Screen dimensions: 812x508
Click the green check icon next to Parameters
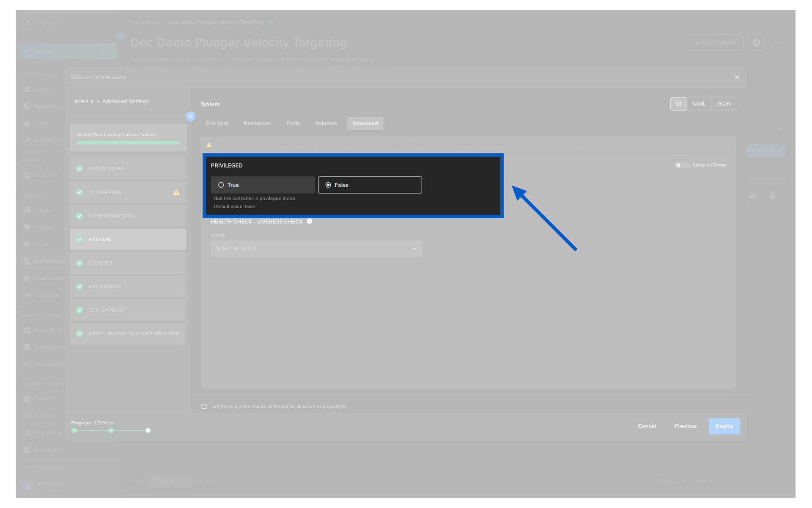80,168
